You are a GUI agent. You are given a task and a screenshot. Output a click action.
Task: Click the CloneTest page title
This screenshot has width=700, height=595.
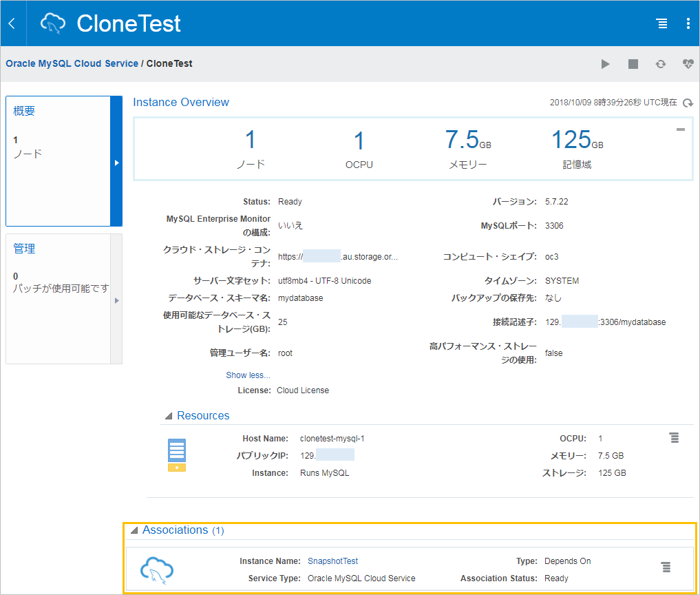(x=129, y=23)
